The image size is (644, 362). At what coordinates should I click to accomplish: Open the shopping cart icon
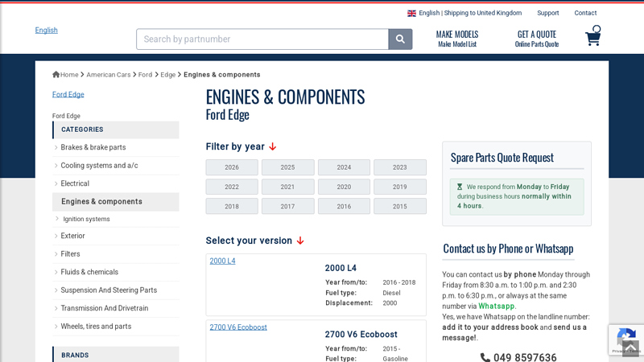pyautogui.click(x=593, y=35)
